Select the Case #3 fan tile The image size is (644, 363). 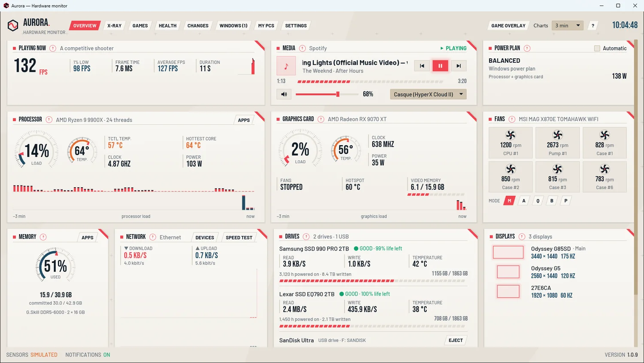coord(557,177)
